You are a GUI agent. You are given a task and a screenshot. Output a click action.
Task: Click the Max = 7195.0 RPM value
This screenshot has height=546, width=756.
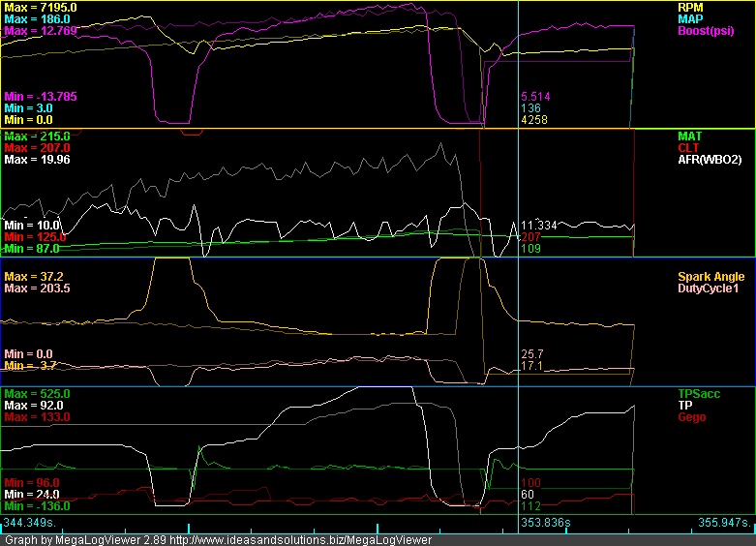pos(41,8)
